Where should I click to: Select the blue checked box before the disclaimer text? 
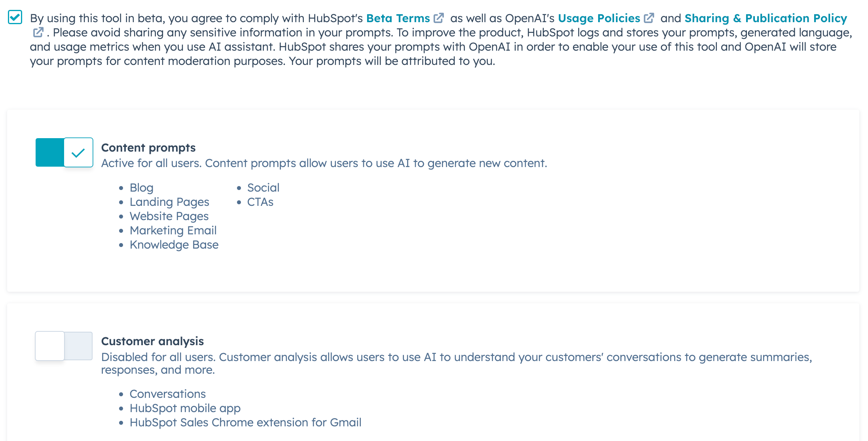click(15, 17)
